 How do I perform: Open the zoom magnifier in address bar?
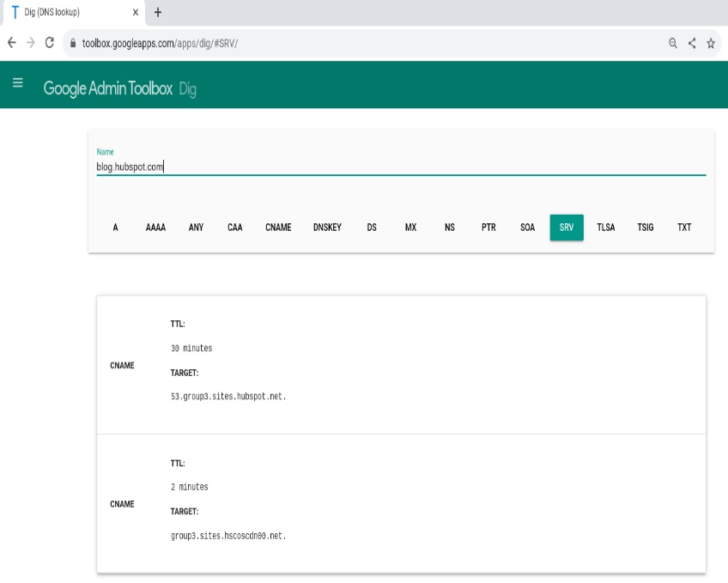click(673, 43)
